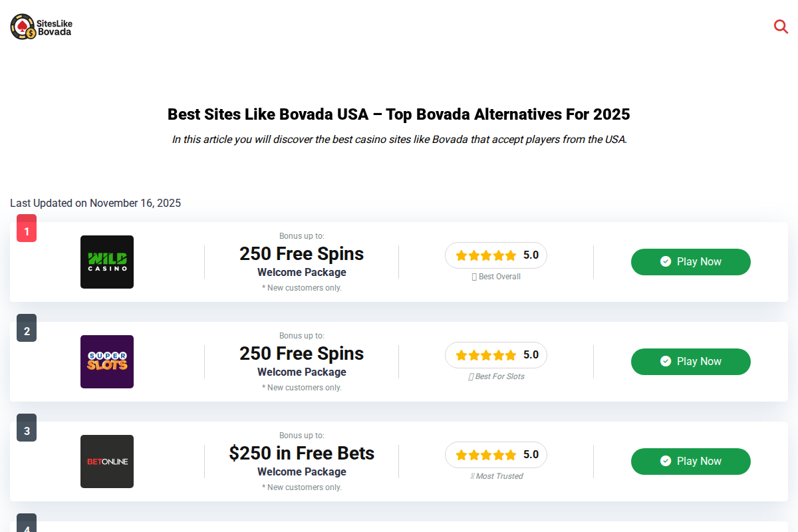The height and width of the screenshot is (532, 798).
Task: Click the rank 2 number badge
Action: click(27, 331)
